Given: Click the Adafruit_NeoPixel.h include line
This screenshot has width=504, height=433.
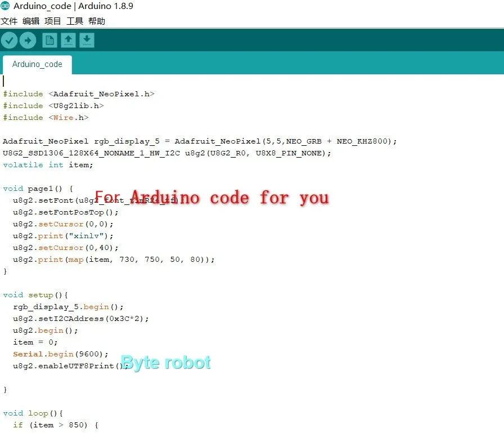Looking at the screenshot, I should (x=79, y=94).
